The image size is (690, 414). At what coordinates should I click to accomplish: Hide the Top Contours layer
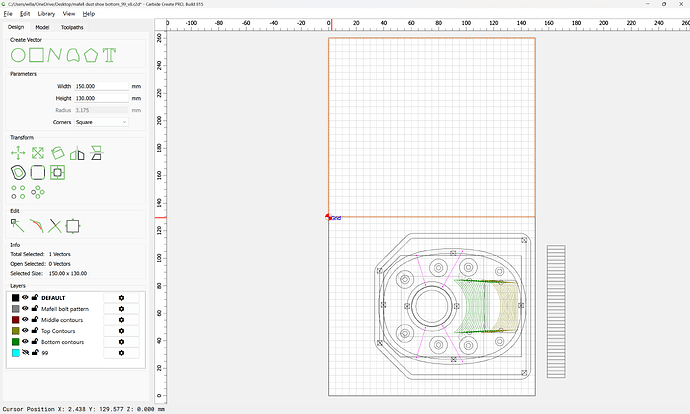click(25, 330)
